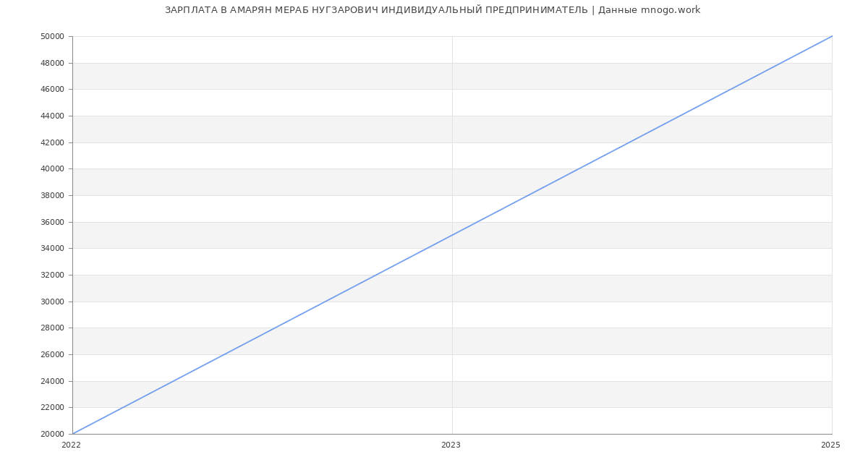Click the chart title text at the top
Screen dimensions: 868x470
pos(433,10)
